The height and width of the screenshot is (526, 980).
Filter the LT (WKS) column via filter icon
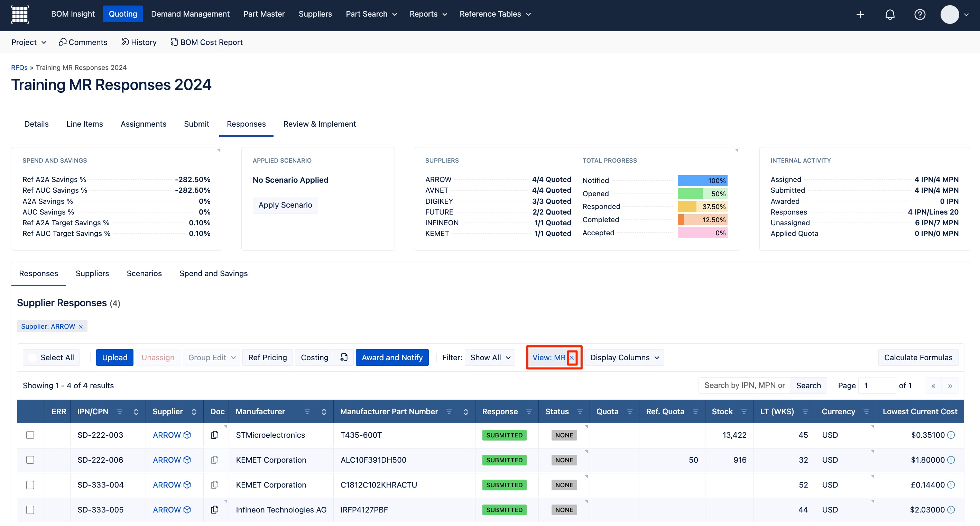(805, 411)
